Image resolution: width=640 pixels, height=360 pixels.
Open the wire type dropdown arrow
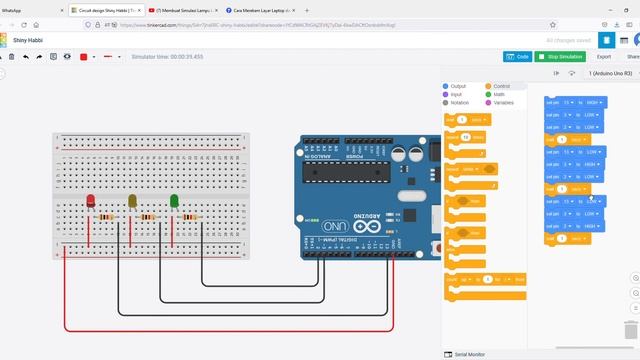pos(119,57)
